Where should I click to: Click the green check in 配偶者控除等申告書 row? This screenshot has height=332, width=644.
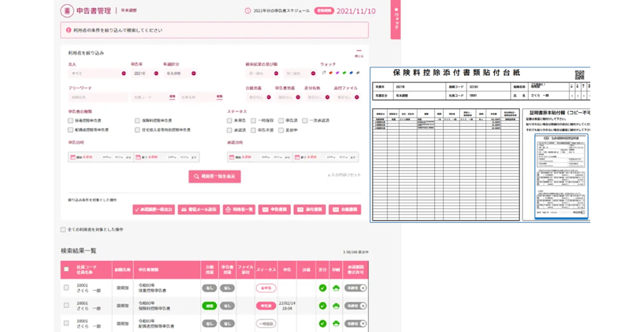(x=323, y=323)
